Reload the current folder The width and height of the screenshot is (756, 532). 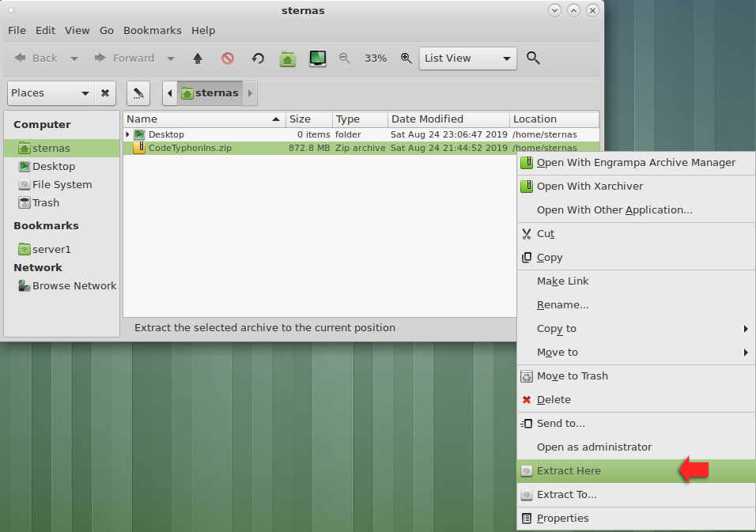(258, 58)
